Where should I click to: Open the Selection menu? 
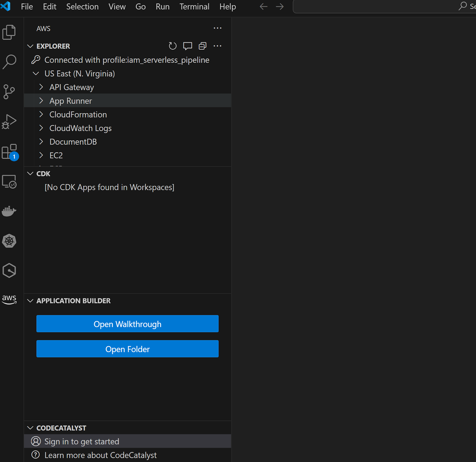pos(82,7)
